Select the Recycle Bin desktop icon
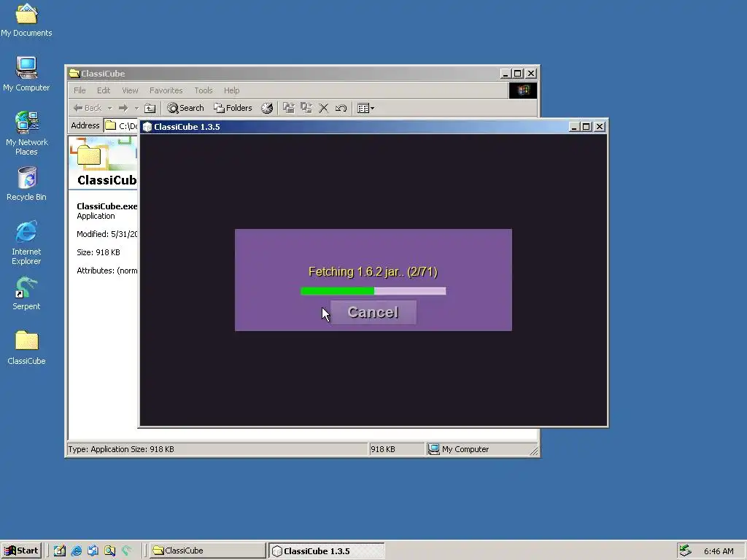This screenshot has height=560, width=747. [26, 184]
